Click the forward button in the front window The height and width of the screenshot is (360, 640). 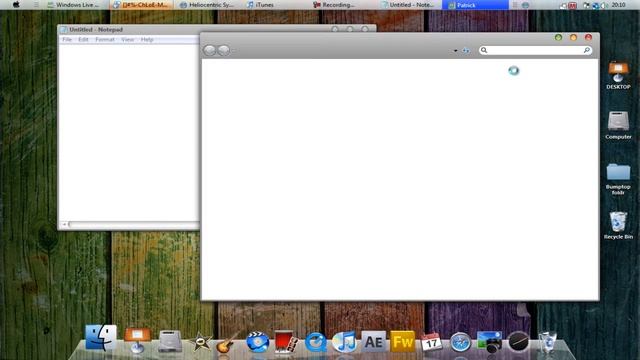coord(224,50)
